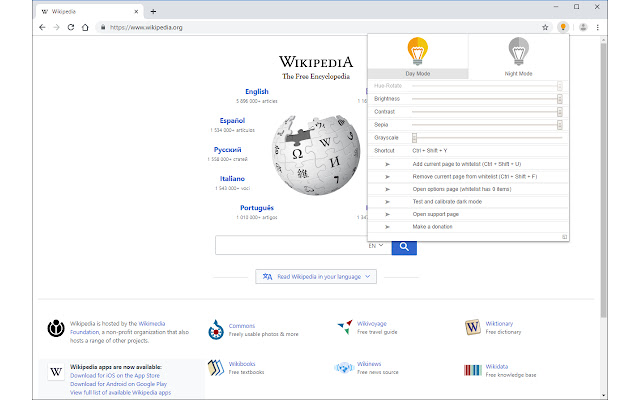
Task: Open the English Wikipedia link
Action: coord(257,91)
